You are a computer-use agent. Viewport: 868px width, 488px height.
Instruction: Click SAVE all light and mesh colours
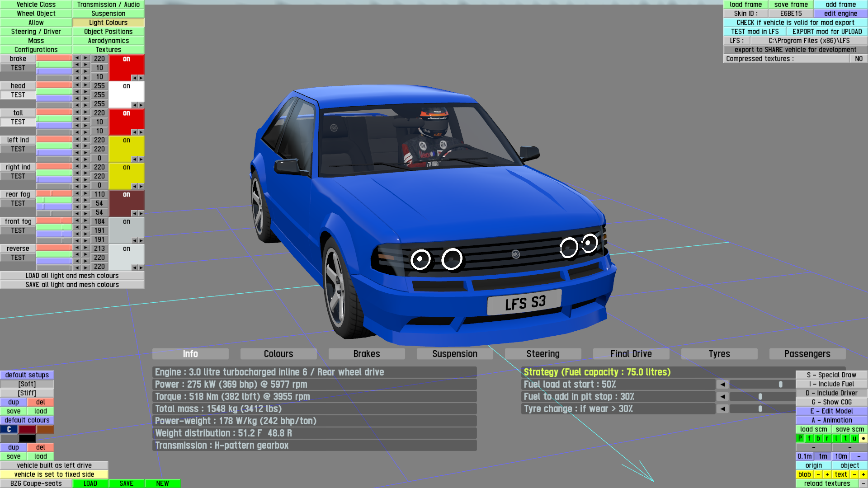point(72,285)
